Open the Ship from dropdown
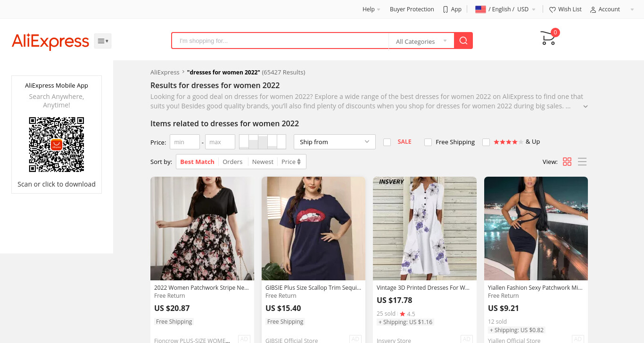The width and height of the screenshot is (644, 343). 334,142
